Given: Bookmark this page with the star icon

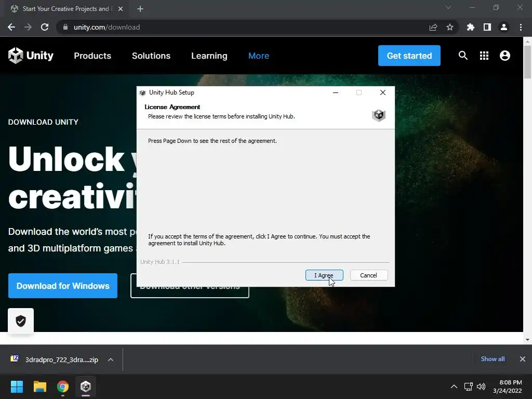Looking at the screenshot, I should 450,27.
